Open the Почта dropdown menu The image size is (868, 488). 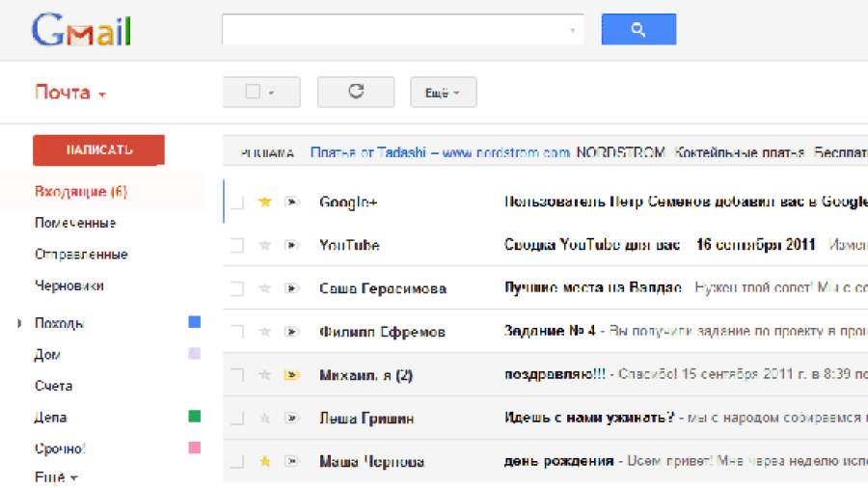(70, 92)
